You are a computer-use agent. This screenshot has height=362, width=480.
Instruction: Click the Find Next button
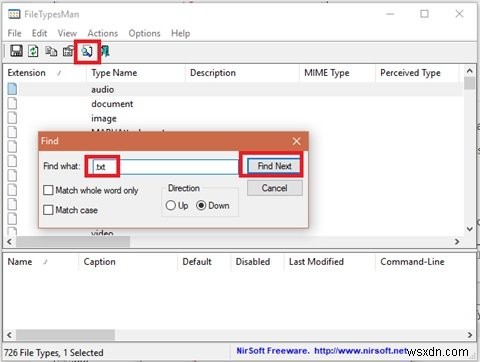coord(274,166)
